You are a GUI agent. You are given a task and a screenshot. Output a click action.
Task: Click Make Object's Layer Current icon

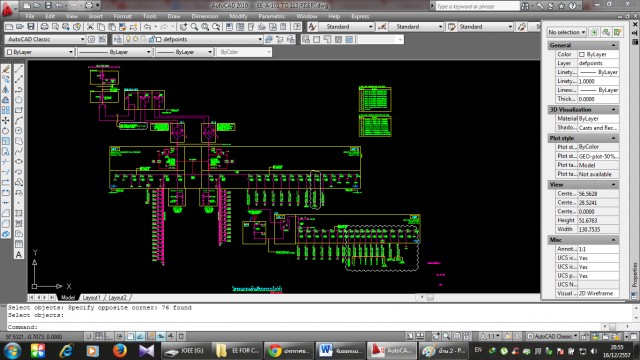coord(269,39)
